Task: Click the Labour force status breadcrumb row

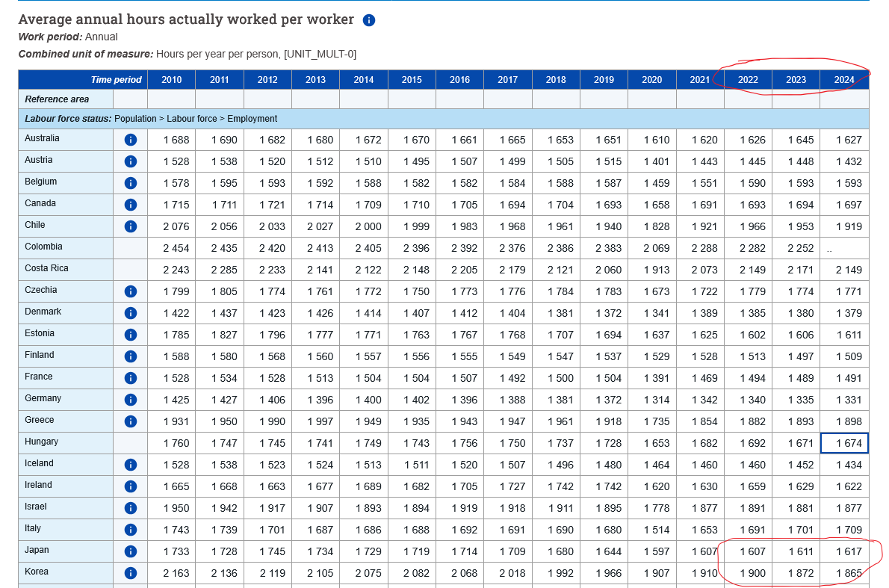Action: click(443, 119)
